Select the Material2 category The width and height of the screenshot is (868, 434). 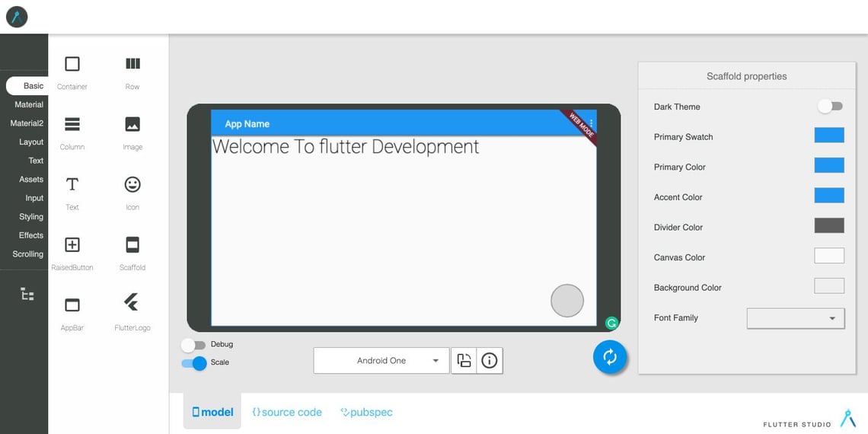[27, 123]
